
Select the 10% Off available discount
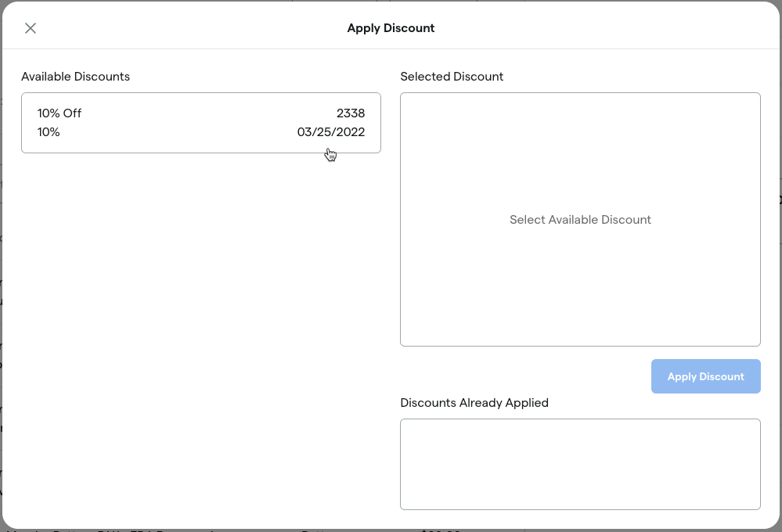201,123
